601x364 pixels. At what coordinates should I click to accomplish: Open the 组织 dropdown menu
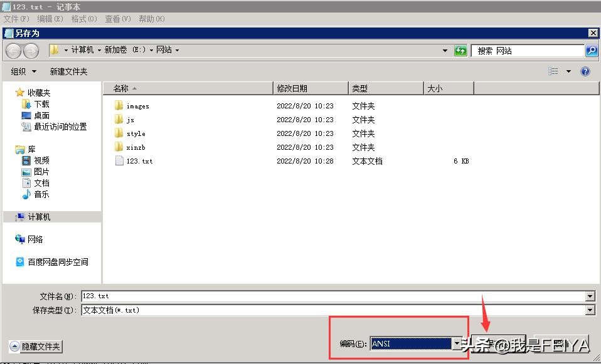click(x=23, y=71)
